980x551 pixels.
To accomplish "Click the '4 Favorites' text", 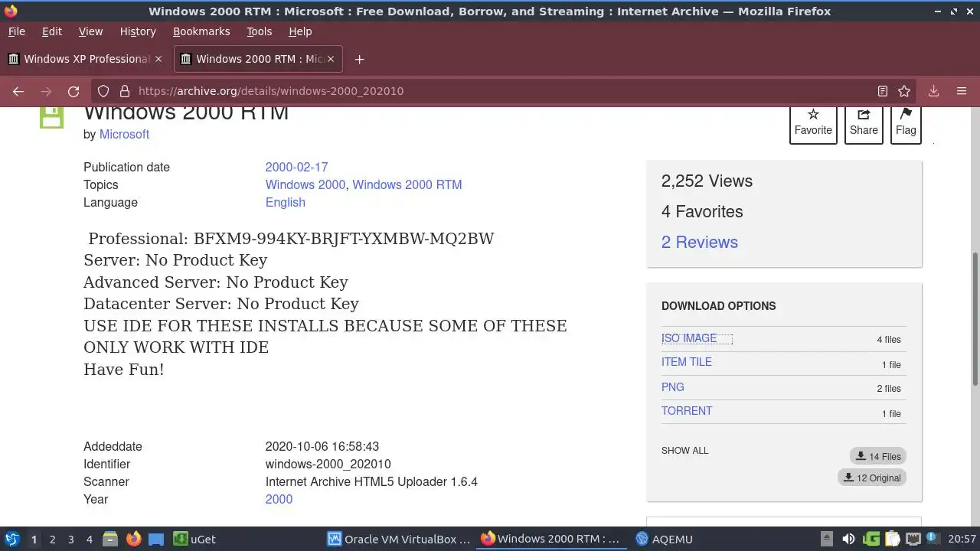I will point(702,212).
